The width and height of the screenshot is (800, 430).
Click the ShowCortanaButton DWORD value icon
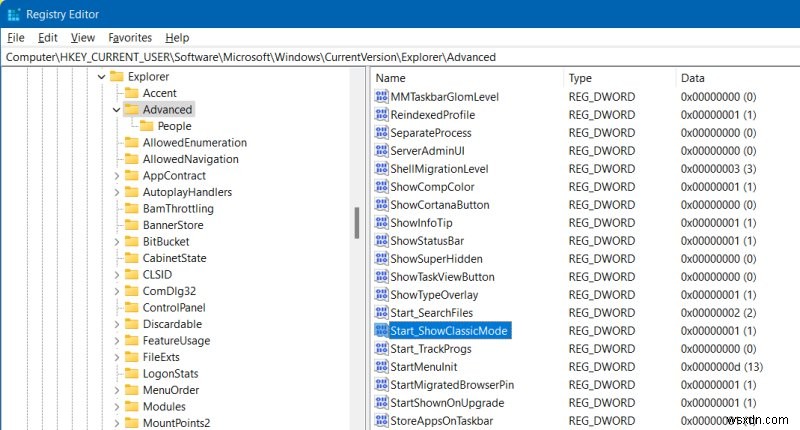tap(382, 205)
